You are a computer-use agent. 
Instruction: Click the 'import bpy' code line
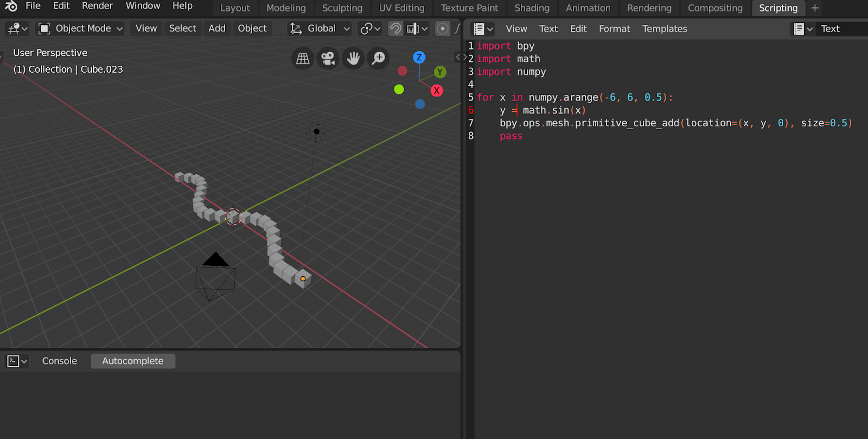(506, 46)
